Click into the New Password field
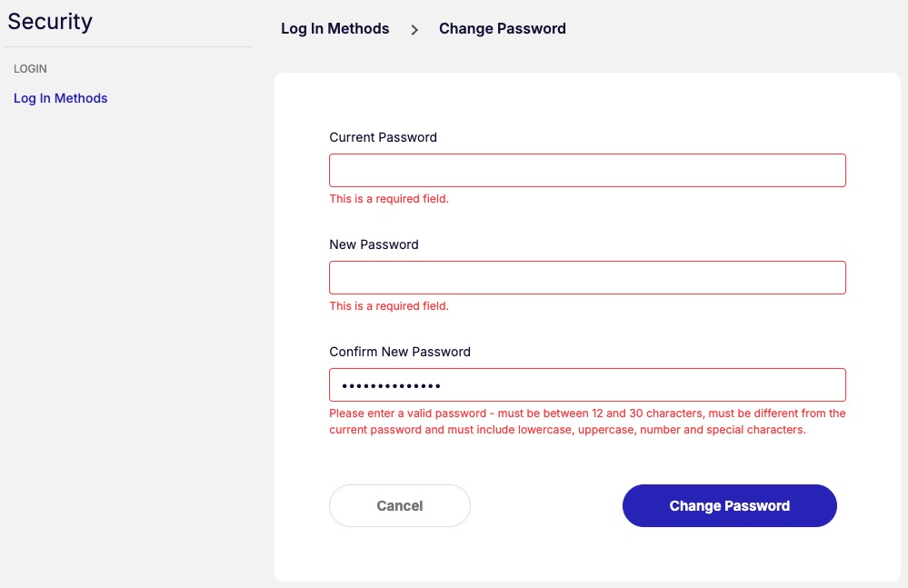This screenshot has height=588, width=908. (x=587, y=278)
